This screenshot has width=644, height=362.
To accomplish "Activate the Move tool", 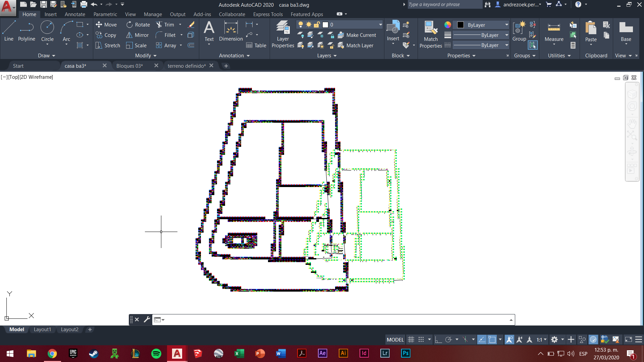I will tap(106, 24).
